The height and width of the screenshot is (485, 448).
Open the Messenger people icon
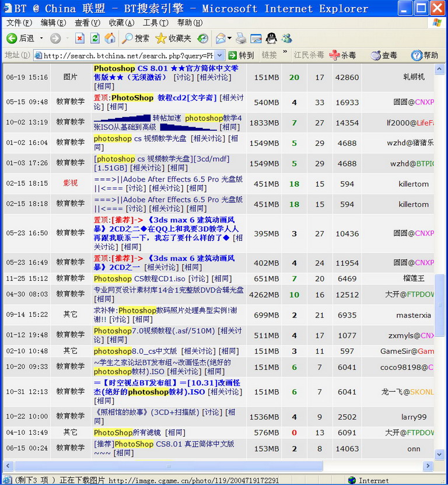(286, 39)
